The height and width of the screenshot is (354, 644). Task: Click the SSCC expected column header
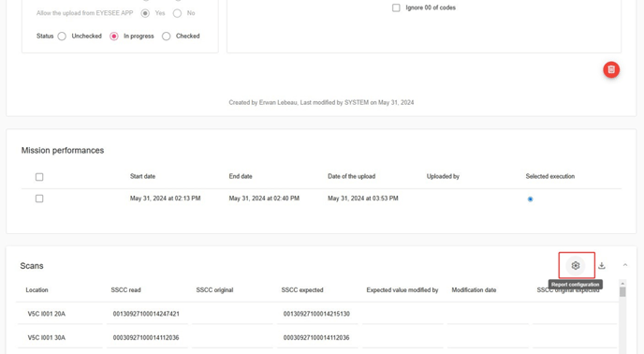click(302, 290)
